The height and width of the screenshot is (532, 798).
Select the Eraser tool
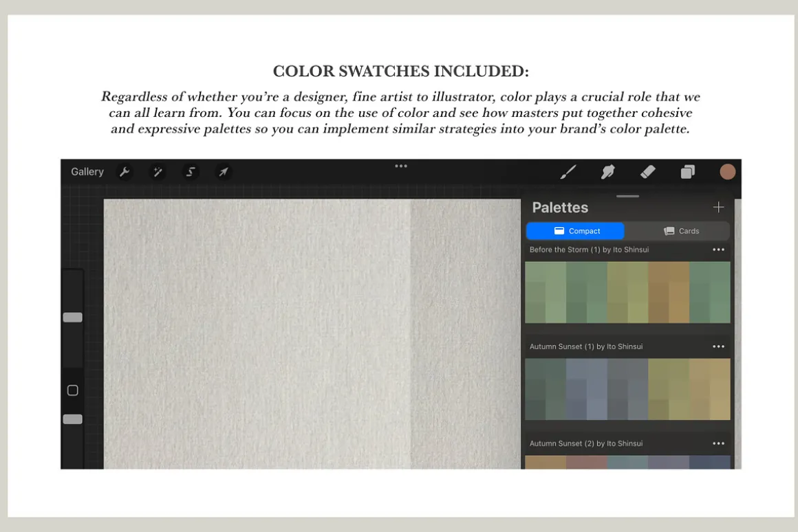coord(647,172)
